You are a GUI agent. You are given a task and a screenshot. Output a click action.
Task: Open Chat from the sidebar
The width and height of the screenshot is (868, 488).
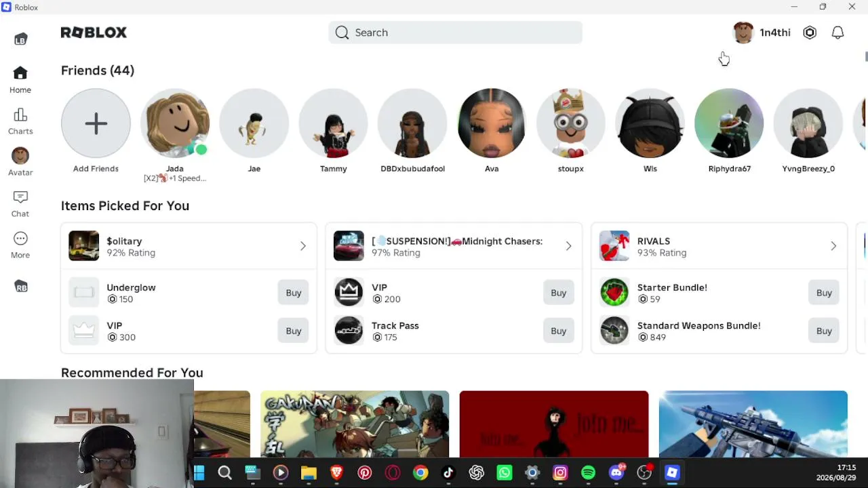[20, 204]
